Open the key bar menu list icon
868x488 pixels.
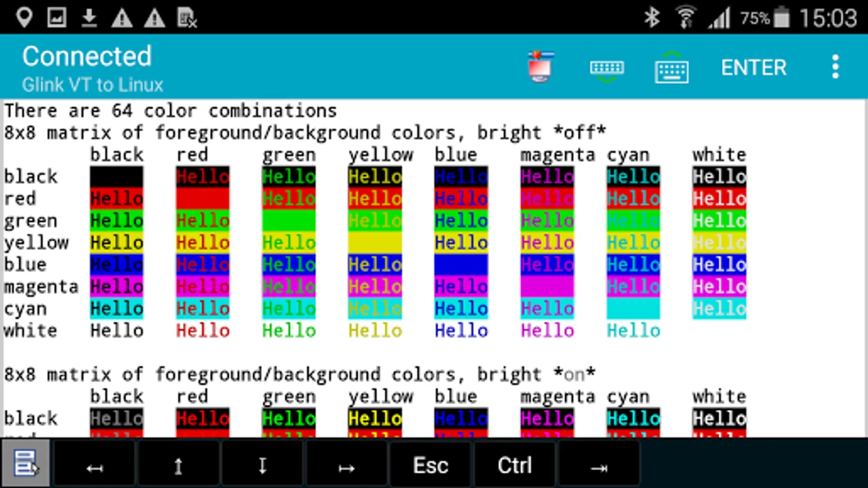point(25,464)
